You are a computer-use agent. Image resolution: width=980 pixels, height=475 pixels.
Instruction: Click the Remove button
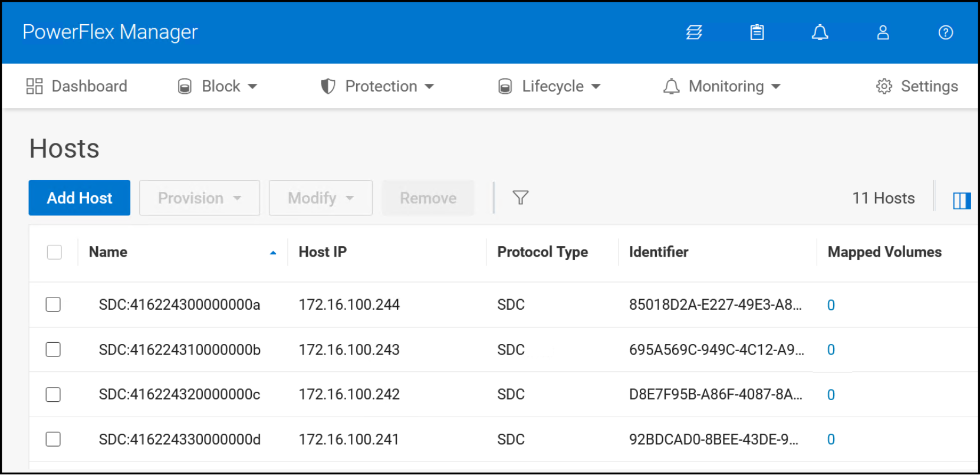pyautogui.click(x=428, y=198)
